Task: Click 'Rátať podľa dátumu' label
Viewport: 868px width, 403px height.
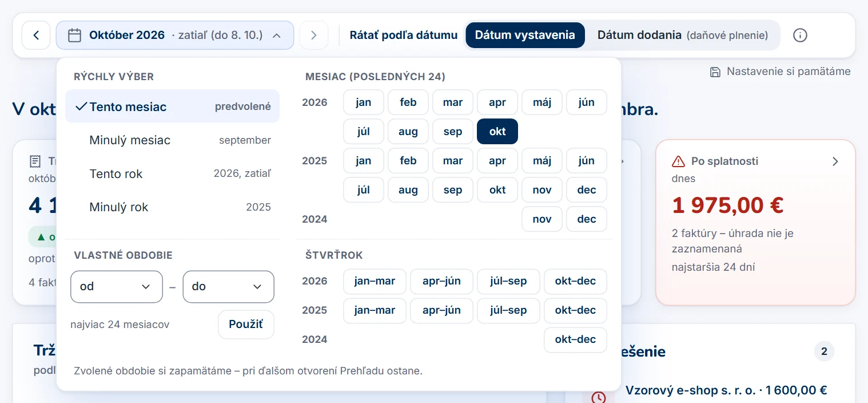Action: 404,35
